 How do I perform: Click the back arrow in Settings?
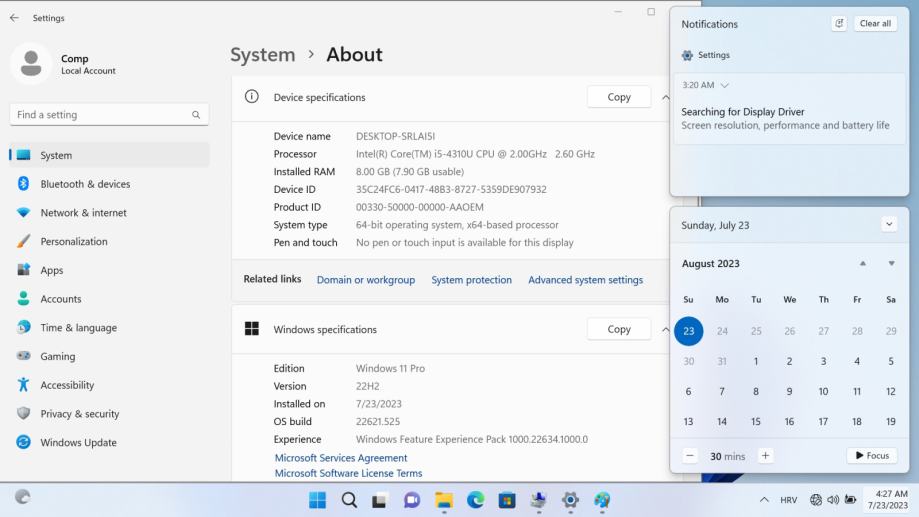point(14,18)
